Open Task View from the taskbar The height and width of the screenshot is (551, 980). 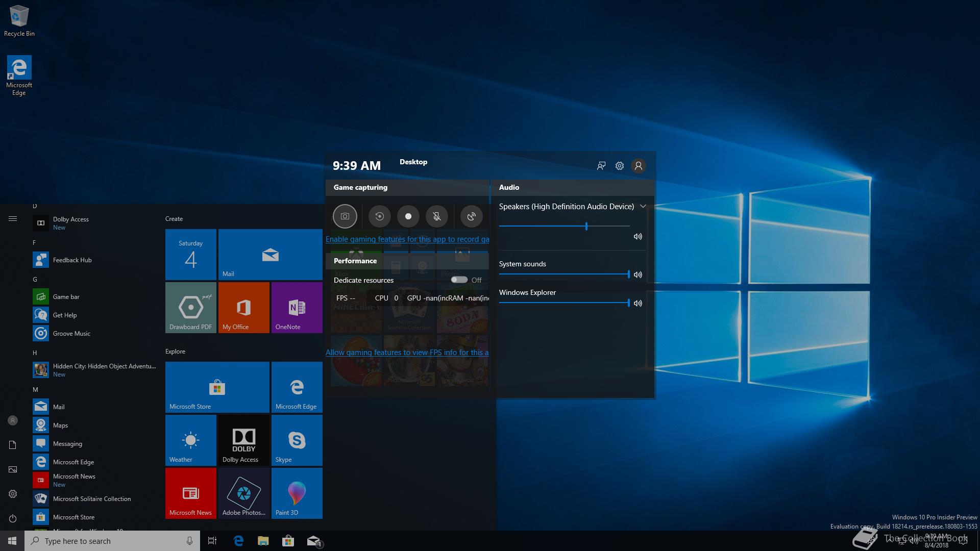(212, 541)
